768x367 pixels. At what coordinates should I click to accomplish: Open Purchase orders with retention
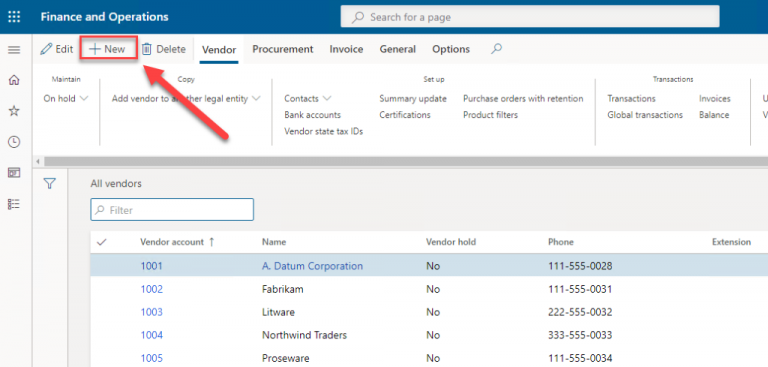[523, 98]
